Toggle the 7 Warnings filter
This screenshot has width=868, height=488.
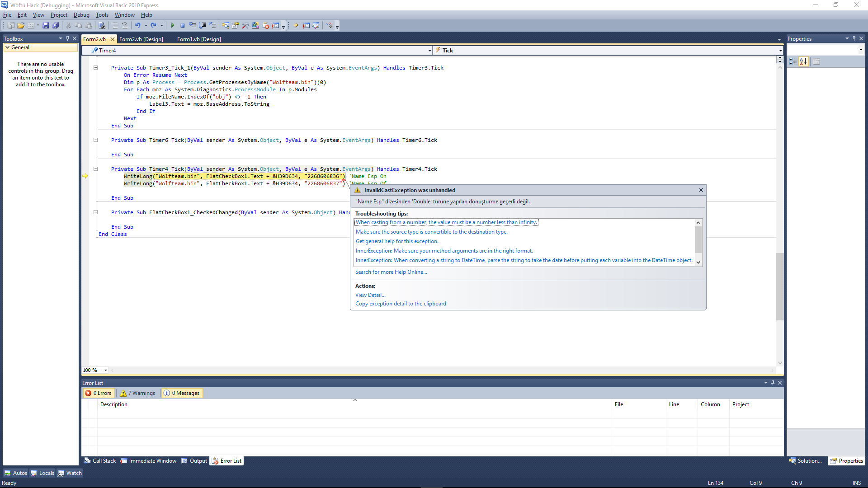137,393
